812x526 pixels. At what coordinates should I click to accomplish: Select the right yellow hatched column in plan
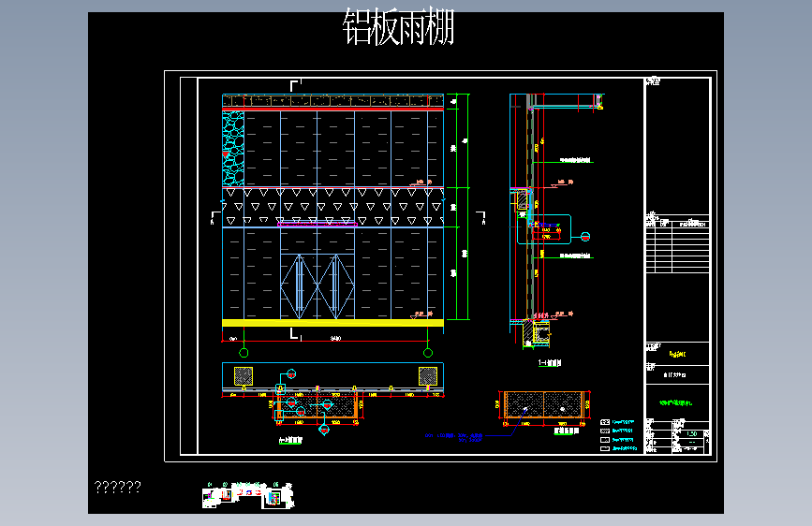click(x=428, y=376)
